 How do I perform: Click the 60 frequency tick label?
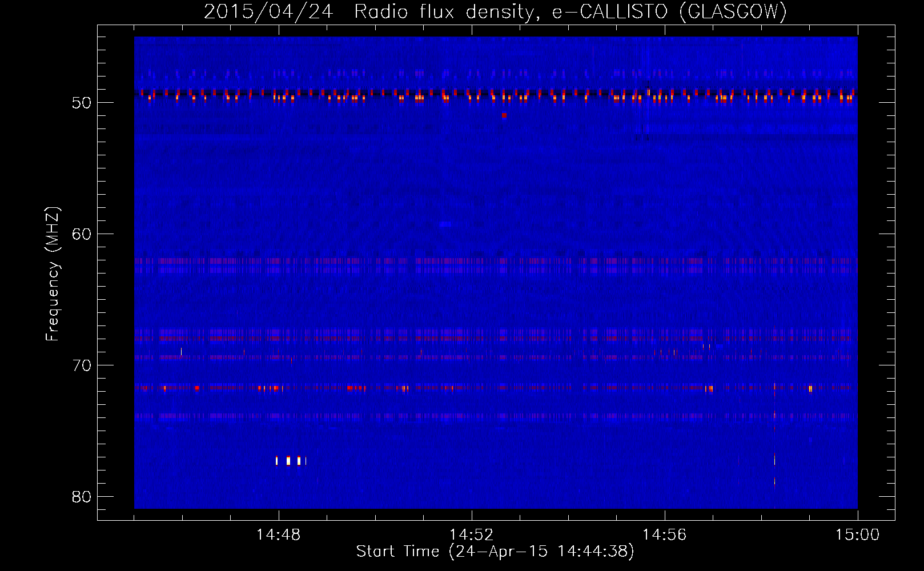(x=82, y=234)
